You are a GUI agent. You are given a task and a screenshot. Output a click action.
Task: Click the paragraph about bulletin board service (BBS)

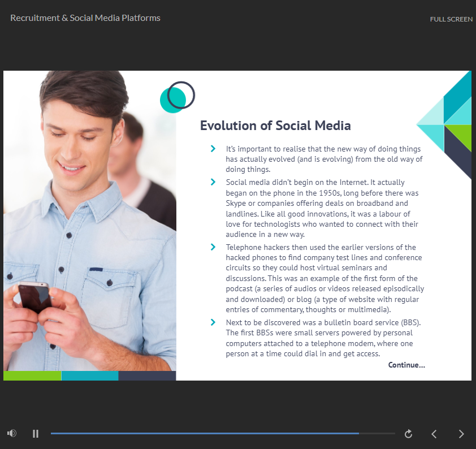pyautogui.click(x=323, y=338)
